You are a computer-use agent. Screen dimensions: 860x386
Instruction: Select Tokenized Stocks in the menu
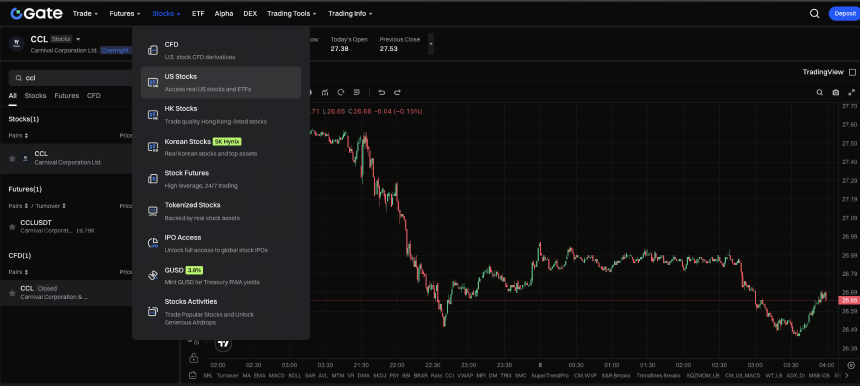(x=220, y=211)
